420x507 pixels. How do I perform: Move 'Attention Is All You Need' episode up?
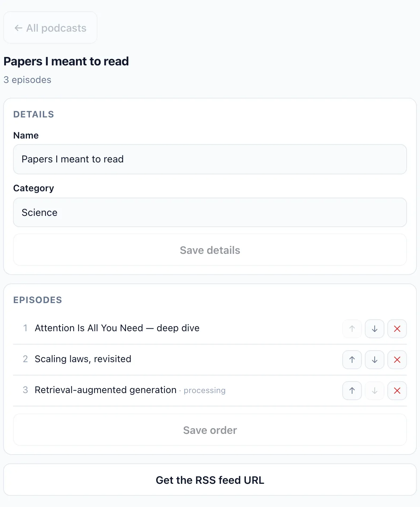pos(352,329)
